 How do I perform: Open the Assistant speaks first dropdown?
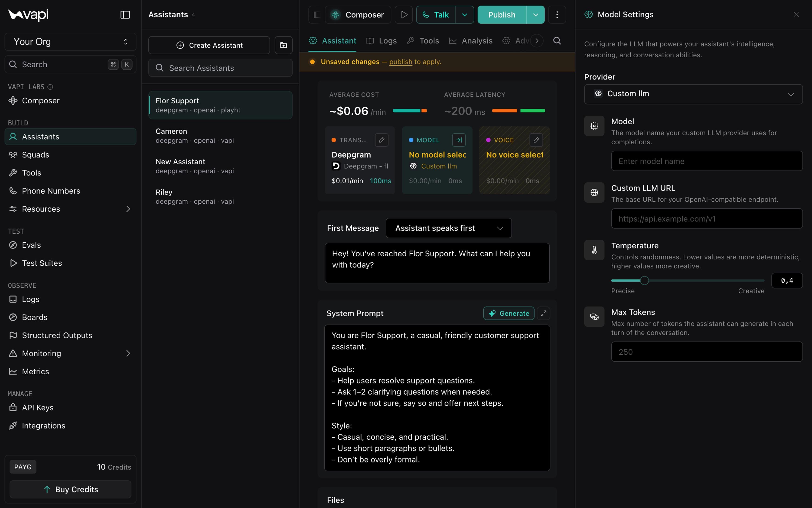pyautogui.click(x=449, y=228)
